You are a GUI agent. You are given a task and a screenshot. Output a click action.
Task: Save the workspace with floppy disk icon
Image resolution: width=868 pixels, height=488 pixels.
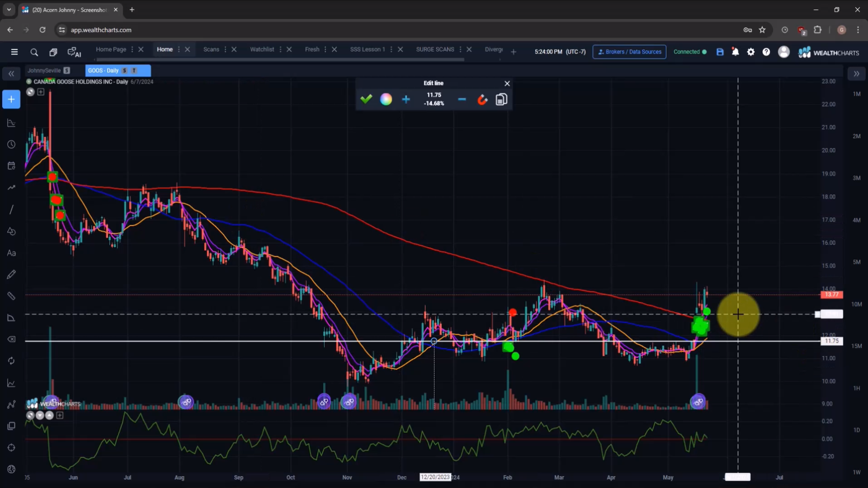(x=720, y=52)
